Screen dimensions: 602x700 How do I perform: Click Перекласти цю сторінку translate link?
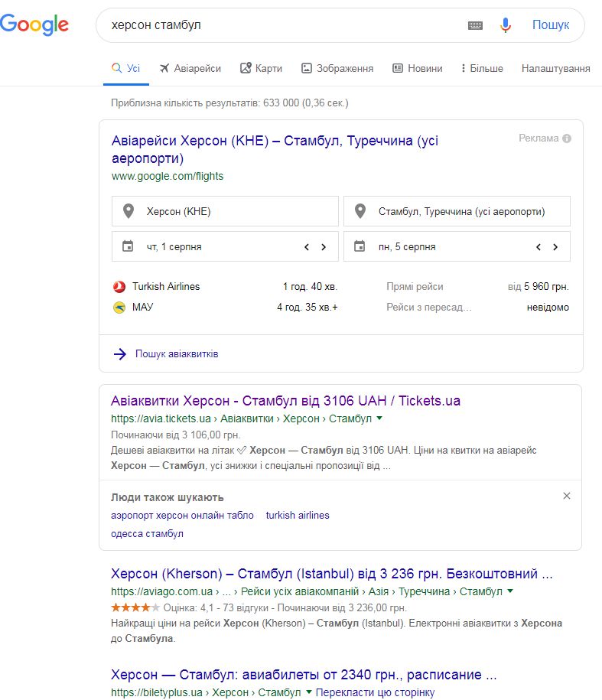point(375,692)
